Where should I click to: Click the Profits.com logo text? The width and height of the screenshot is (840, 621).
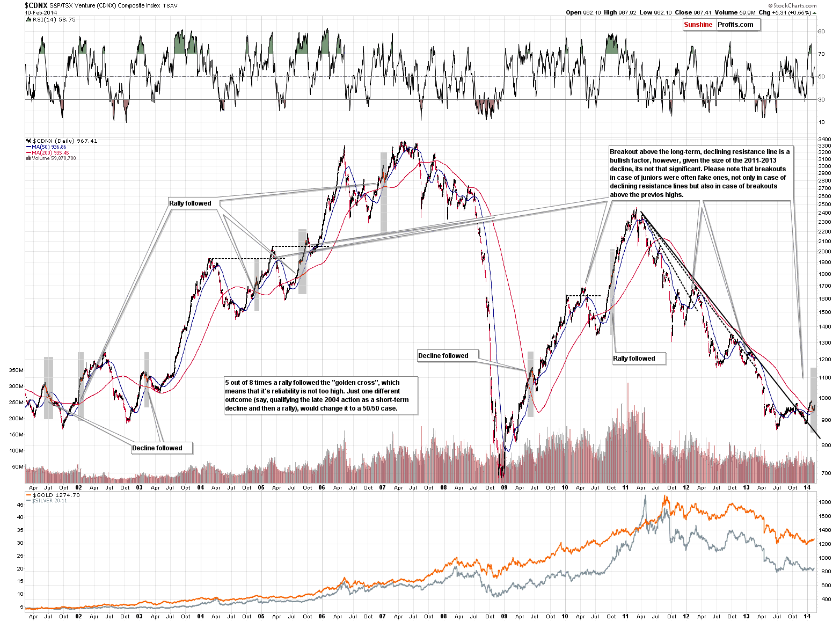[736, 25]
